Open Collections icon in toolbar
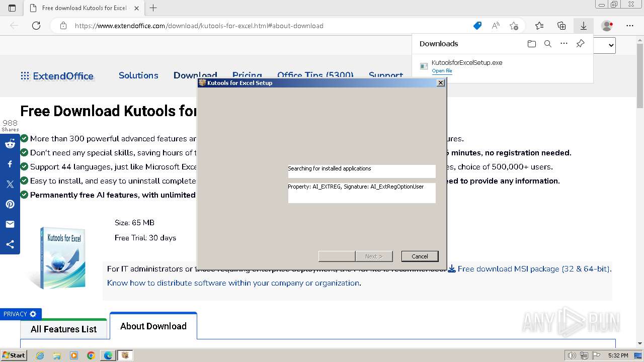The height and width of the screenshot is (362, 644). (561, 26)
